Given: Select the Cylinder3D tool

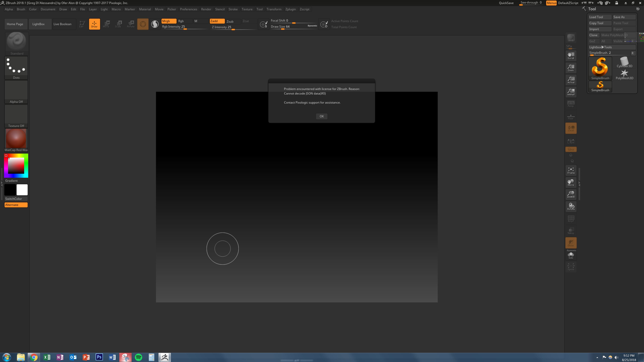Looking at the screenshot, I should (x=624, y=62).
